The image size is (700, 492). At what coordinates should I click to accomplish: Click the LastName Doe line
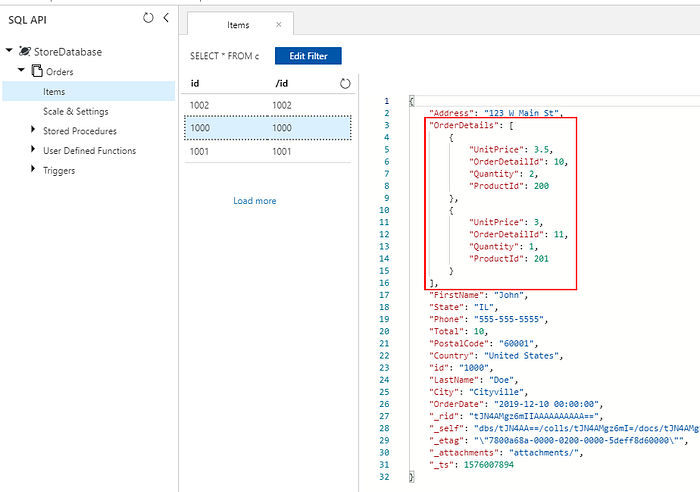coord(473,380)
